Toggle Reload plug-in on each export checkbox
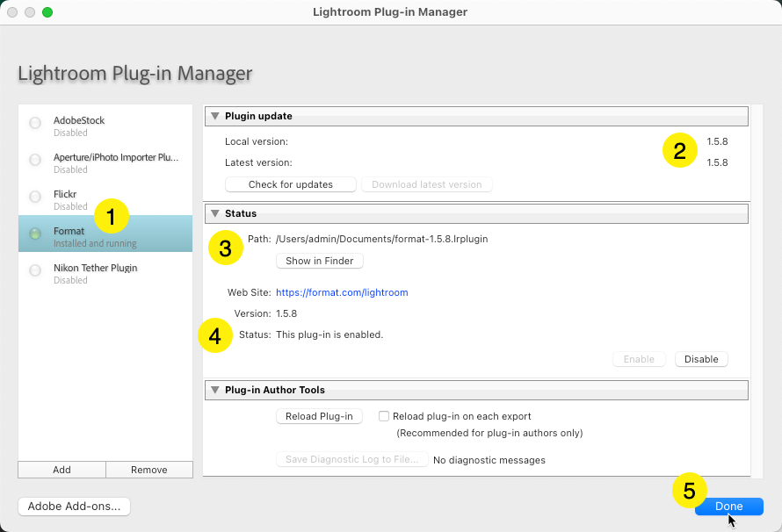This screenshot has width=782, height=532. click(383, 416)
